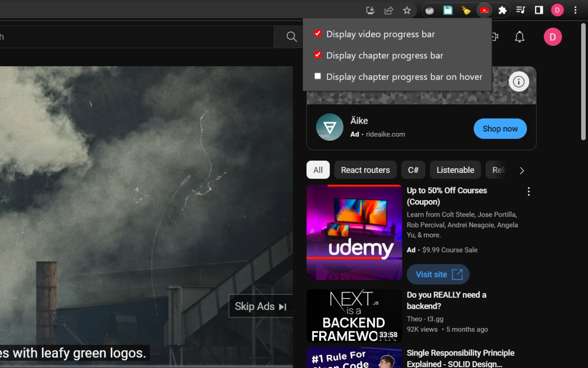Open the Next is a Backend Framework thumbnail

tap(354, 316)
